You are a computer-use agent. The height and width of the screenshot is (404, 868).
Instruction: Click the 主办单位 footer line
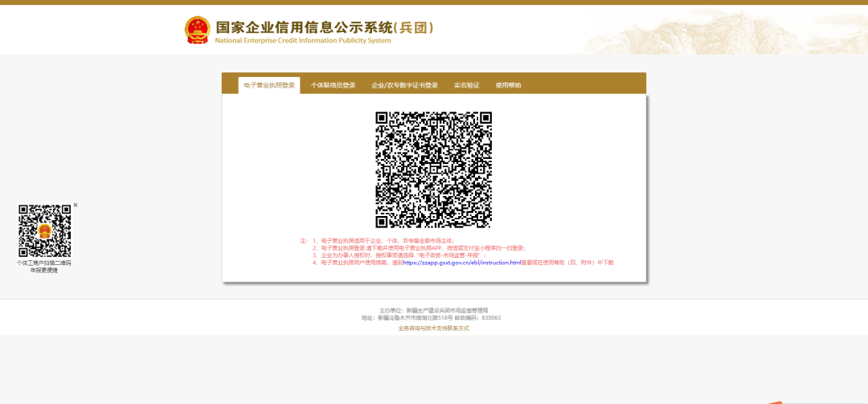tap(433, 311)
